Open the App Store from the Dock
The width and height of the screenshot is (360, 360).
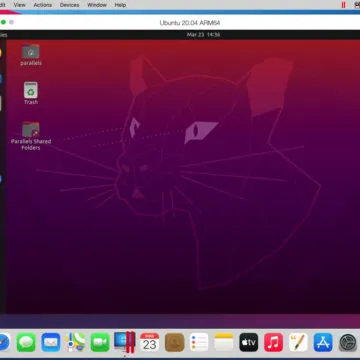323,342
